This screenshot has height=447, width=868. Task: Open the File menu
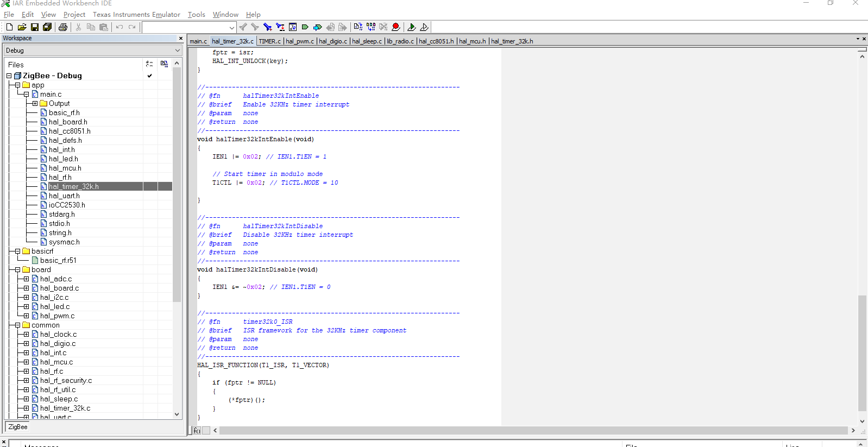[9, 15]
